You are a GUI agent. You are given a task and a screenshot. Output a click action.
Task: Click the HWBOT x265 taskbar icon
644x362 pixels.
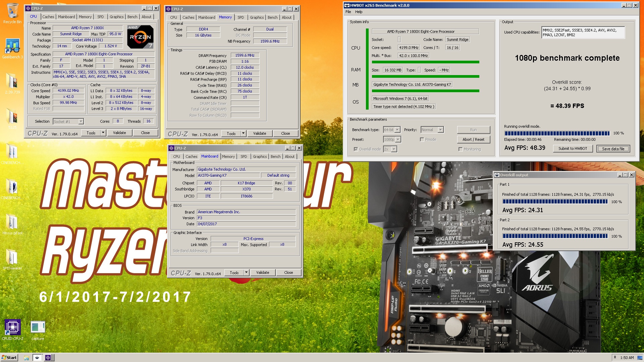(37, 358)
